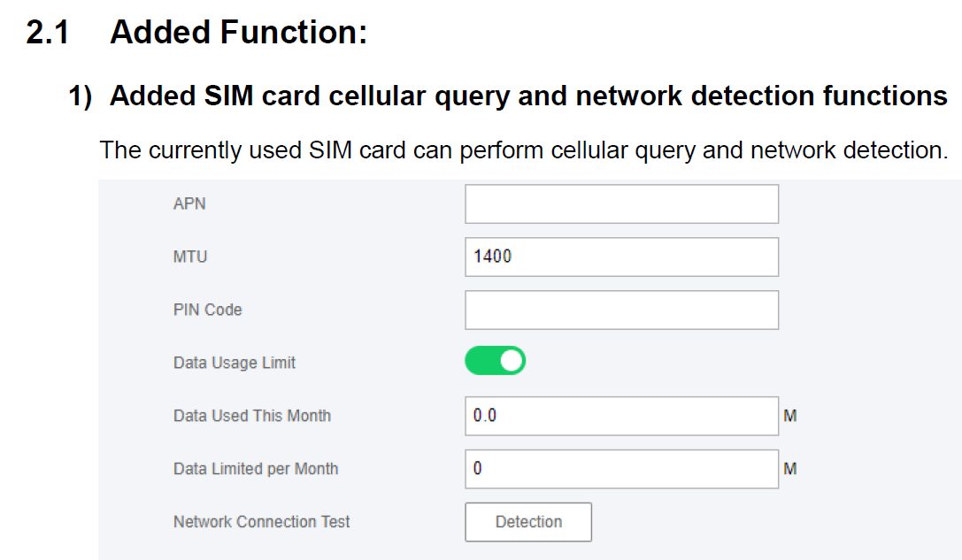Click the APN label text

click(x=189, y=203)
